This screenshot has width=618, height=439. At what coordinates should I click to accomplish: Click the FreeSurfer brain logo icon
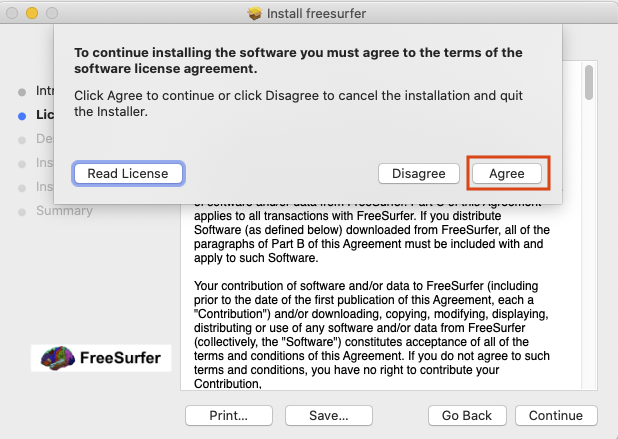coord(60,358)
